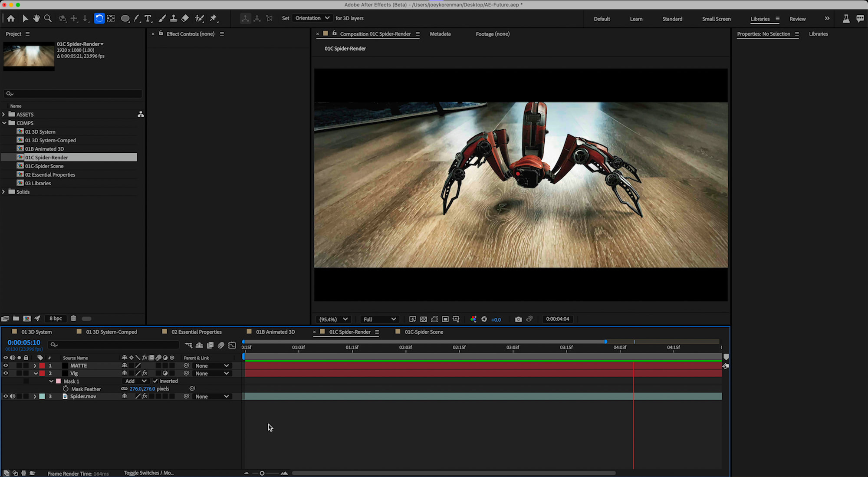
Task: Take a snapshot of the composition viewer
Action: [x=518, y=319]
